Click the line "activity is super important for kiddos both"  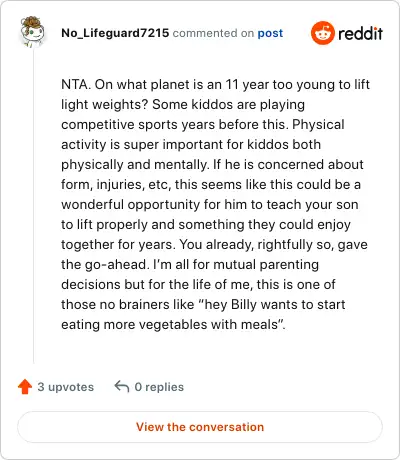click(x=191, y=145)
